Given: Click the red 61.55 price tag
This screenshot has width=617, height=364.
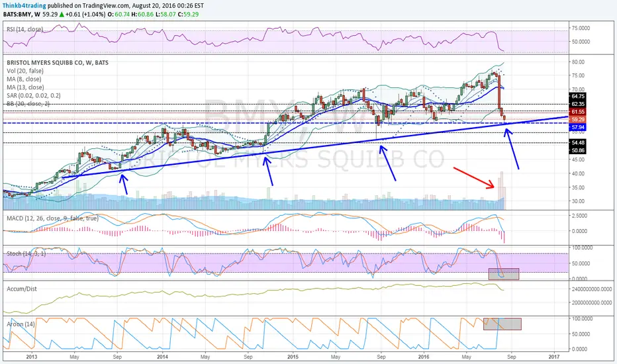Looking at the screenshot, I should [x=578, y=112].
